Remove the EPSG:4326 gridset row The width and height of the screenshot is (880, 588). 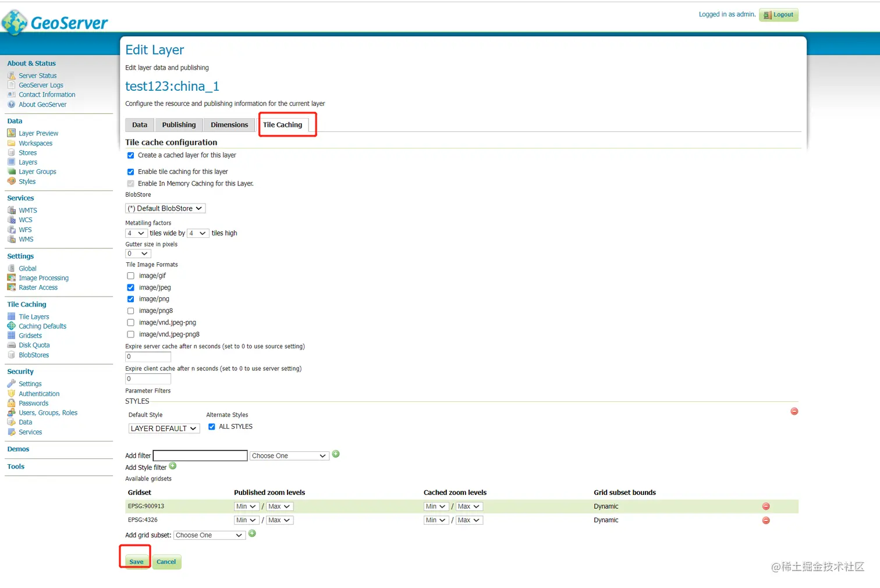(766, 521)
